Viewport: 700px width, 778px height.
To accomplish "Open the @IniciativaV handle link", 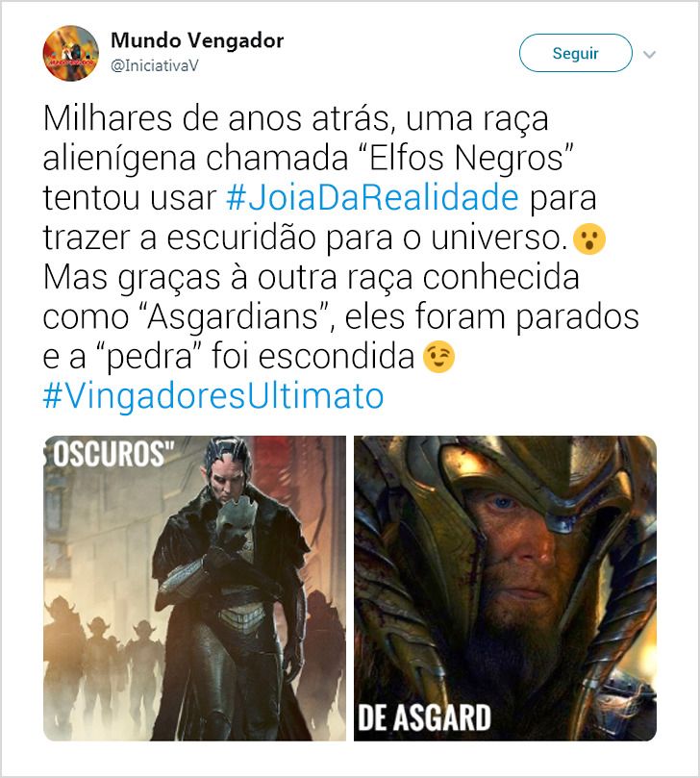I will (x=154, y=65).
